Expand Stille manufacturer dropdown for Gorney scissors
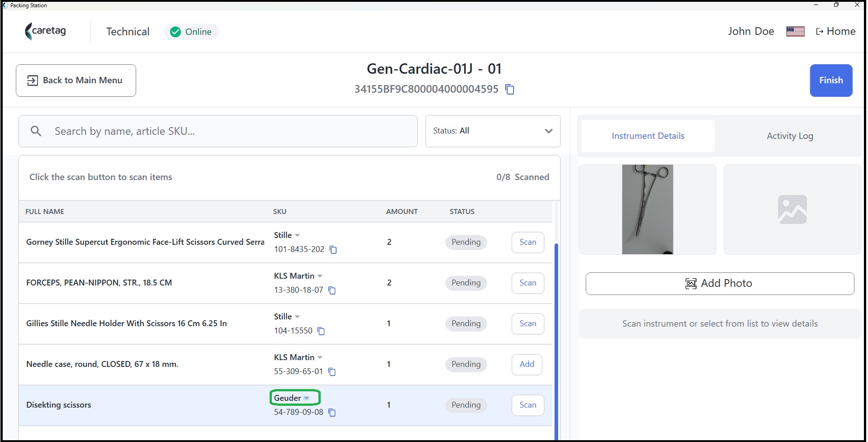 tap(297, 235)
